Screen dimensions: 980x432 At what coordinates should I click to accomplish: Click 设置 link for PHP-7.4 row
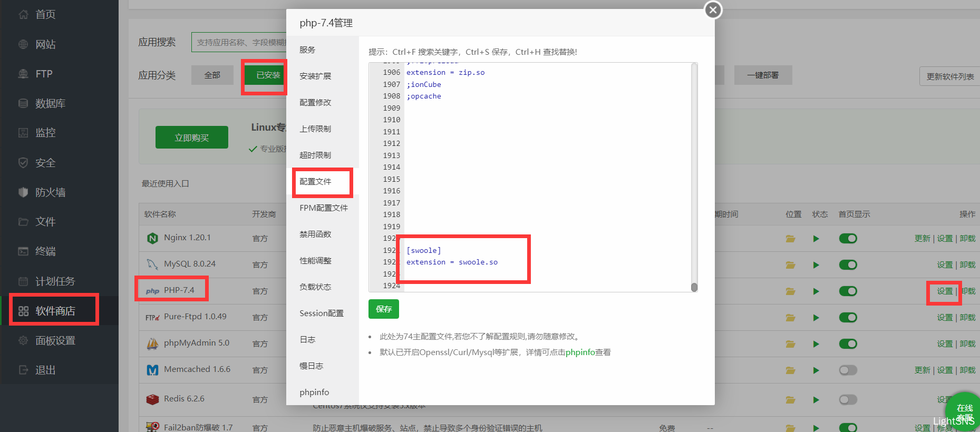tap(944, 291)
